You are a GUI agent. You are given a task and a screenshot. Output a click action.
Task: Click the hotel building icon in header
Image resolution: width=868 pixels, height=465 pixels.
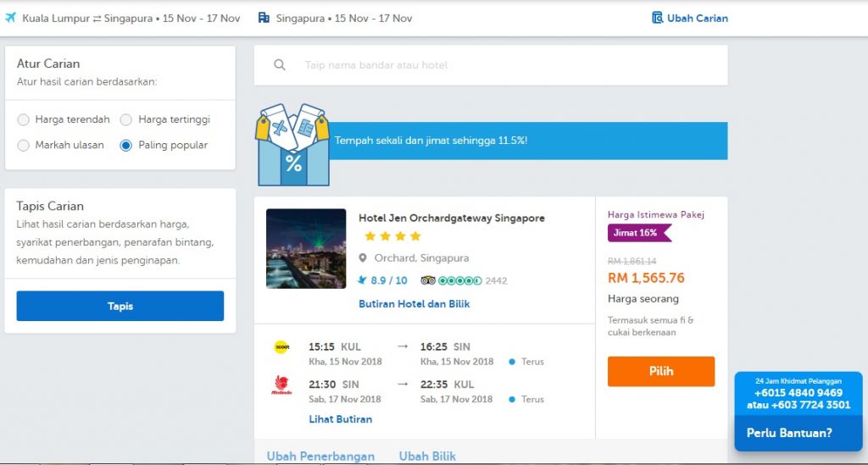tap(264, 18)
